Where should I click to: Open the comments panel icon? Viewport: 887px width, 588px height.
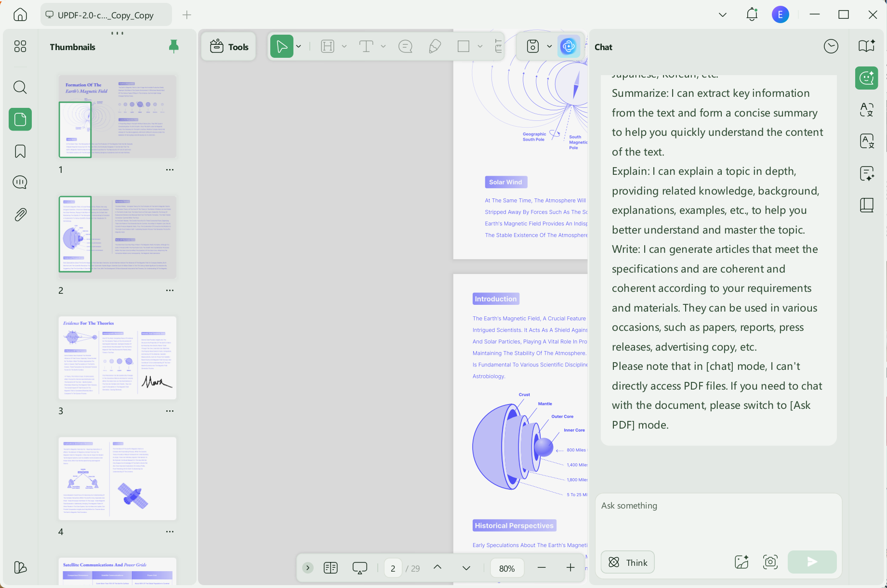[x=20, y=182]
